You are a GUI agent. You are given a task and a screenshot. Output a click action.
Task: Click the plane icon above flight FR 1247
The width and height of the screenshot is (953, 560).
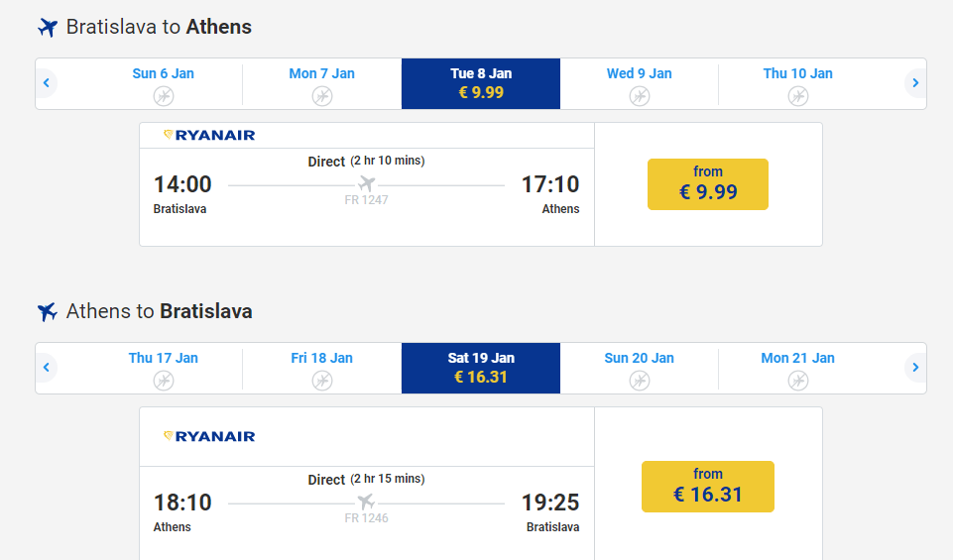pos(367,184)
